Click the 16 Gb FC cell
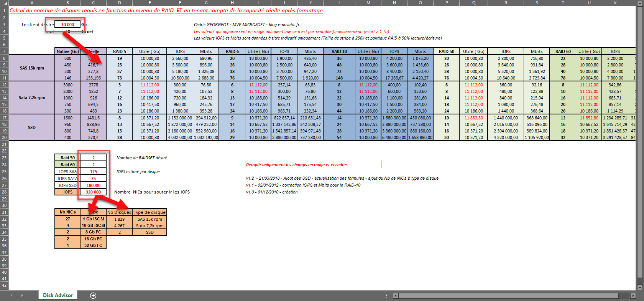This screenshot has width=644, height=301. [93, 239]
